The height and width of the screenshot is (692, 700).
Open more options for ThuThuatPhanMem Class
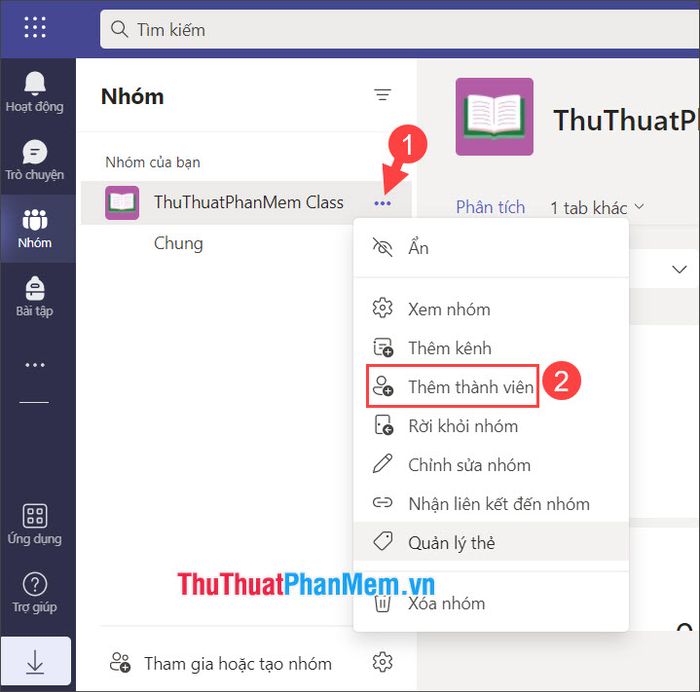click(383, 204)
